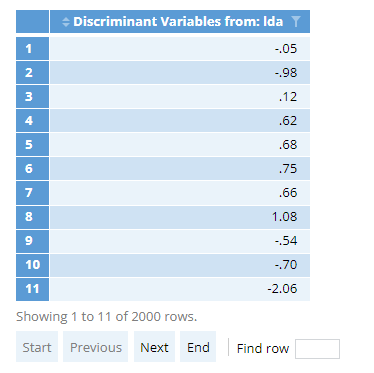Select row header number 2
Viewport: 374px width, 373px height.
(x=32, y=73)
